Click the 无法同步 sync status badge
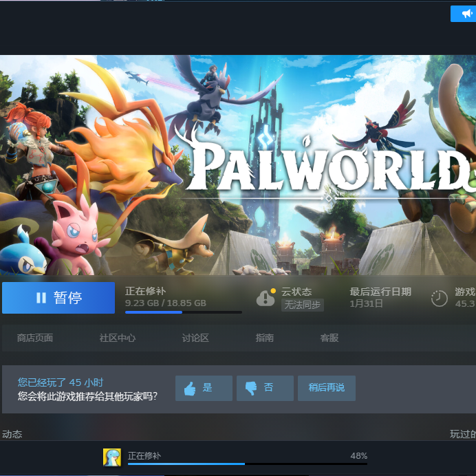The width and height of the screenshot is (476, 476). 303,305
